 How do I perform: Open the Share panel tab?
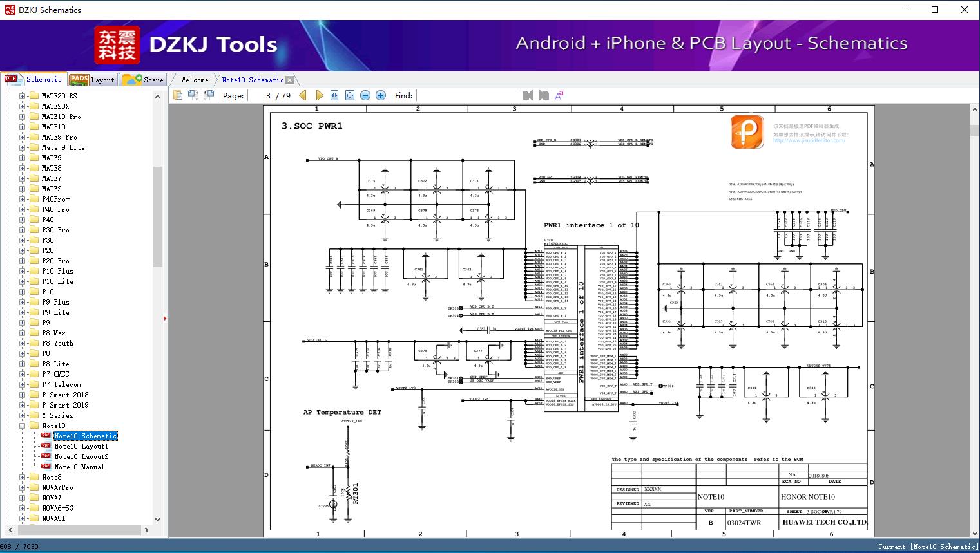click(x=143, y=80)
